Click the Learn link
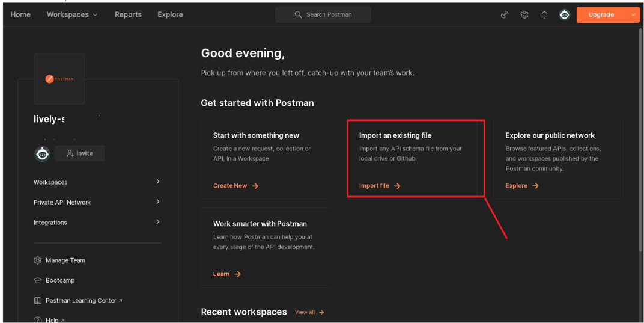This screenshot has width=644, height=323. pos(221,274)
